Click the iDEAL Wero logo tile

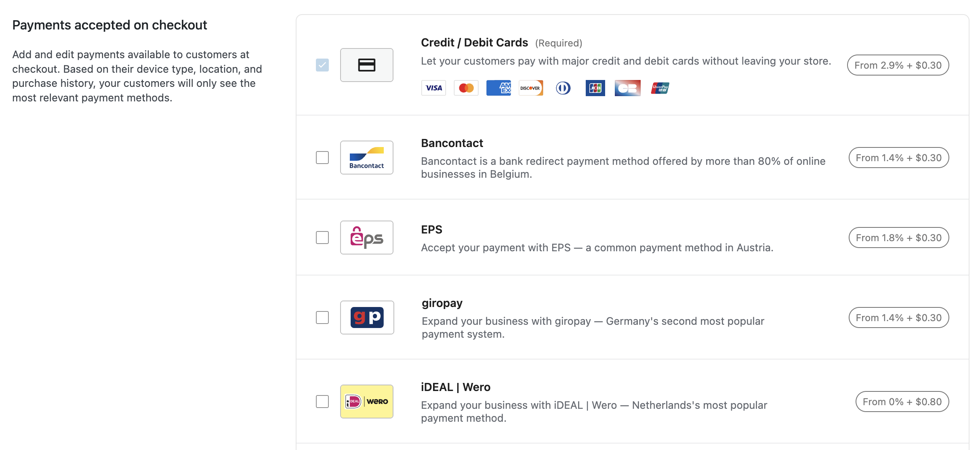click(367, 402)
